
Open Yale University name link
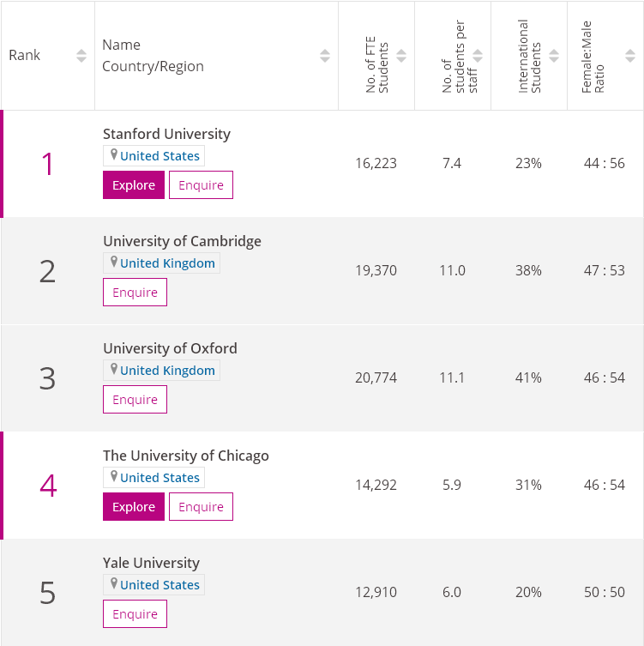click(151, 563)
